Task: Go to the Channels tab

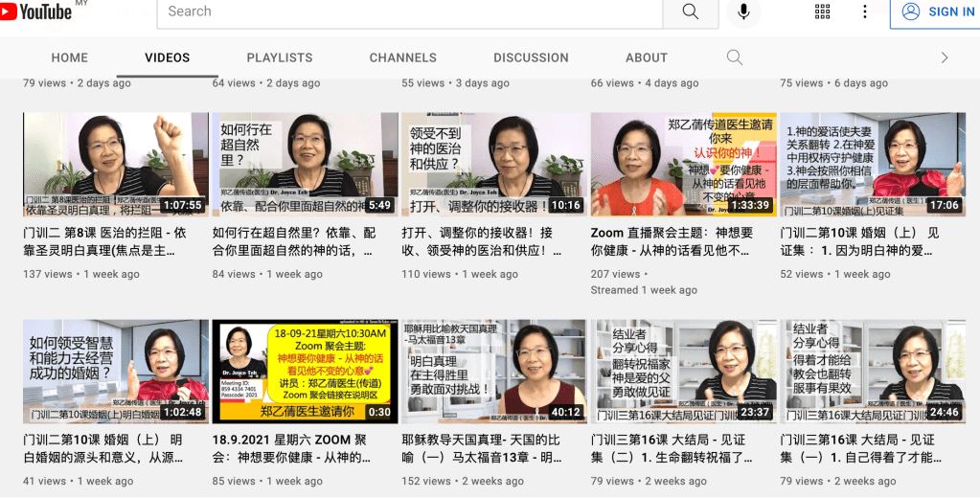Action: pos(403,57)
